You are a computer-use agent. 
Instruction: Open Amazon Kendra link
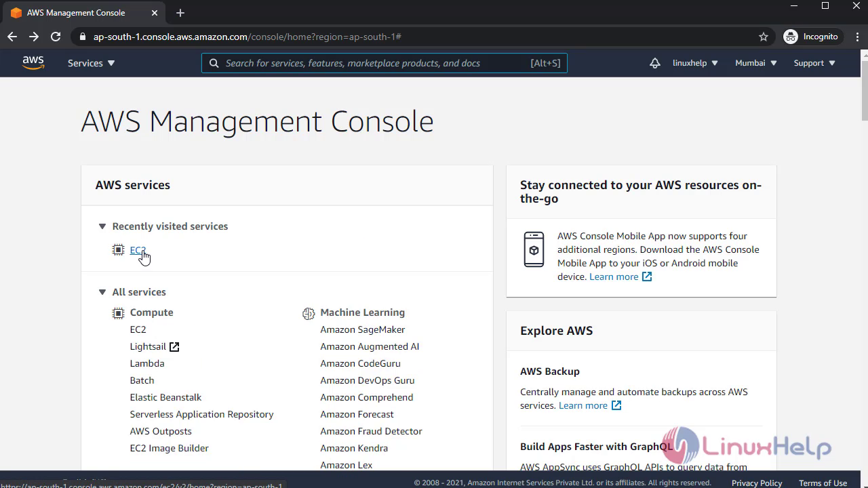click(354, 448)
